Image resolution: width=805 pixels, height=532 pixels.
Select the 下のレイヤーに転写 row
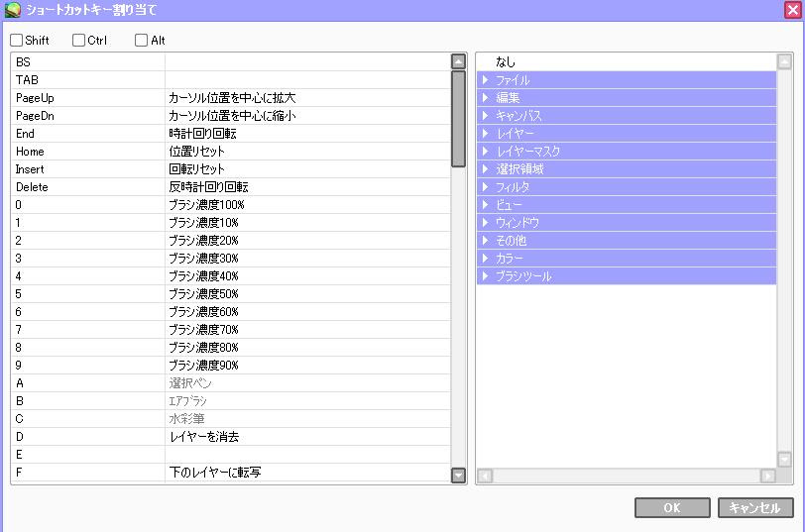coord(231,472)
